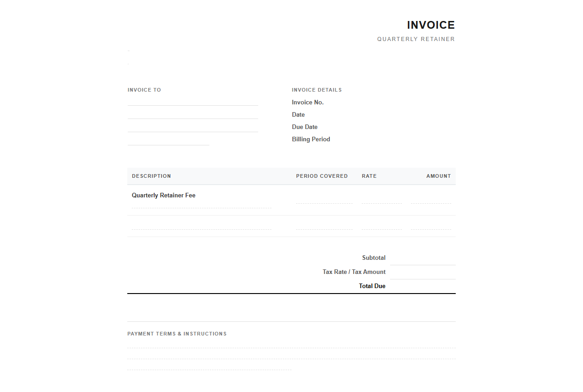Click the Total Due value field
The width and height of the screenshot is (583, 392).
point(423,286)
